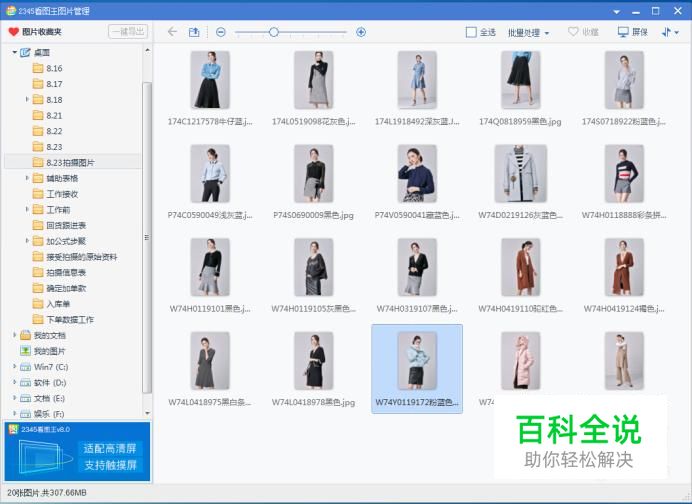Select thumbnail W74Y0119172粉蓝色
692x504 pixels.
417,369
